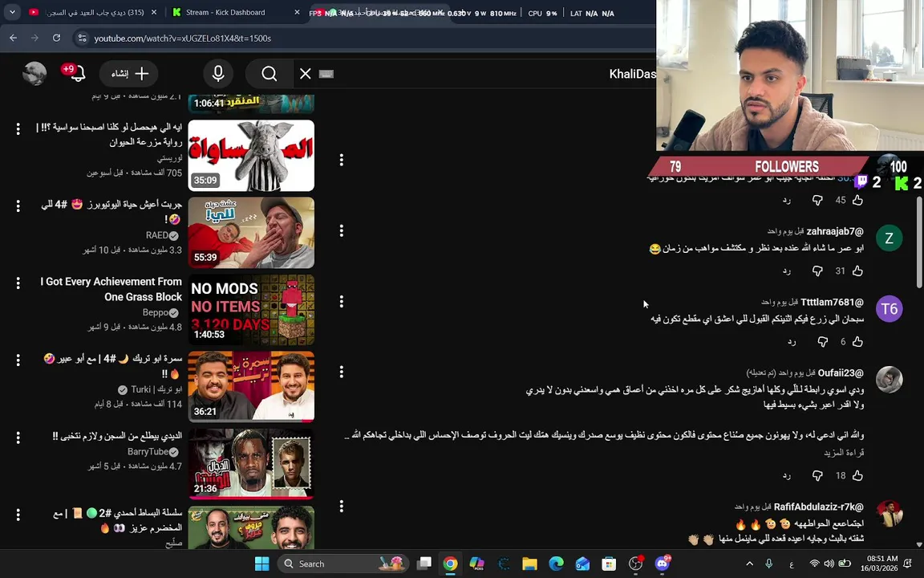The image size is (924, 578).
Task: Click the youtube.com address bar
Action: tap(366, 38)
